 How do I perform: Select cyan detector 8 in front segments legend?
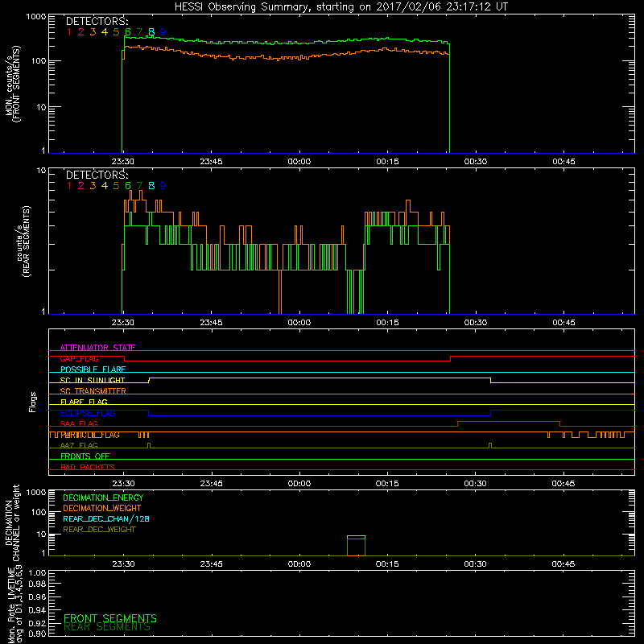(151, 32)
